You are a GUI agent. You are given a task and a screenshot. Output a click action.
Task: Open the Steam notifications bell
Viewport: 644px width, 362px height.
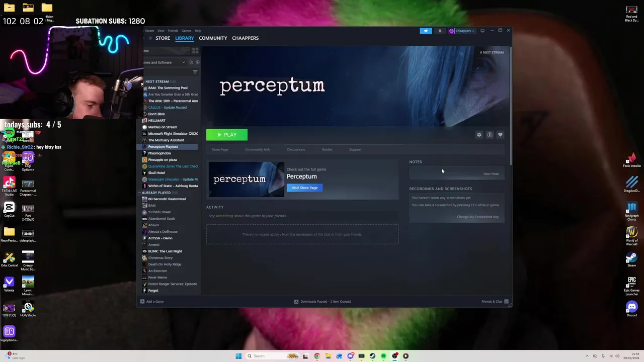pyautogui.click(x=440, y=31)
